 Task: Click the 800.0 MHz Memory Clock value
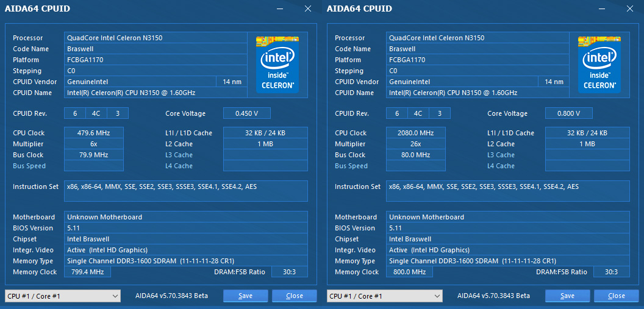(409, 272)
